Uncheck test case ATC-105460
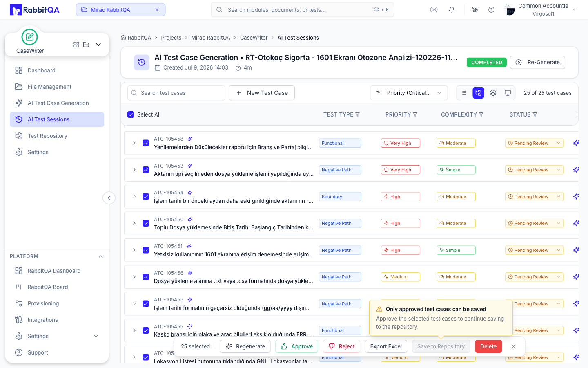588x368 pixels. point(146,223)
